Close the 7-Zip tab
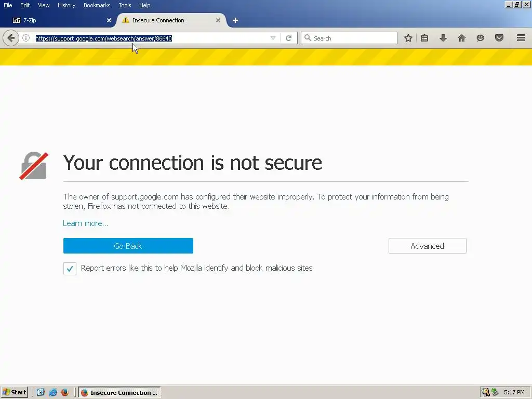 (x=109, y=20)
